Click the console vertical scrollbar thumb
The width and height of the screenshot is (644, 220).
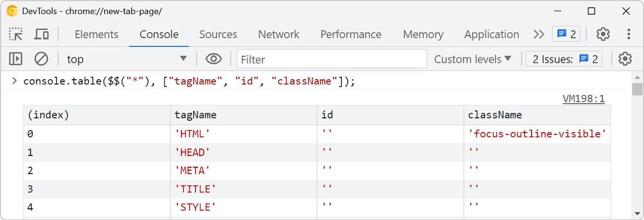click(637, 89)
